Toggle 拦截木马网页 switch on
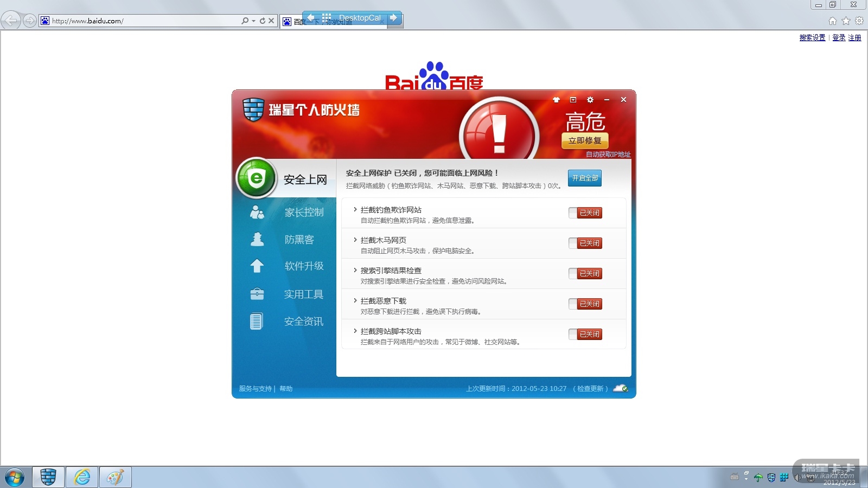Viewport: 868px width, 488px height. (x=585, y=243)
